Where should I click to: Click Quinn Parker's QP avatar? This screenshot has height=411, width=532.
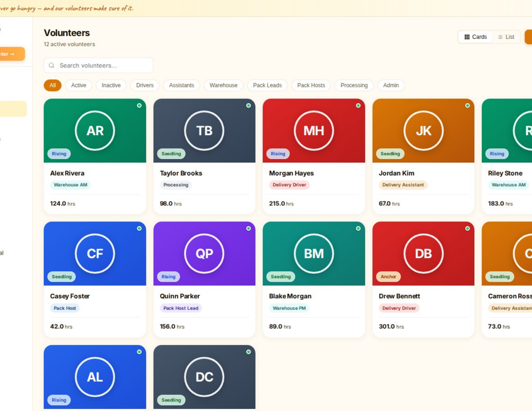tap(204, 253)
